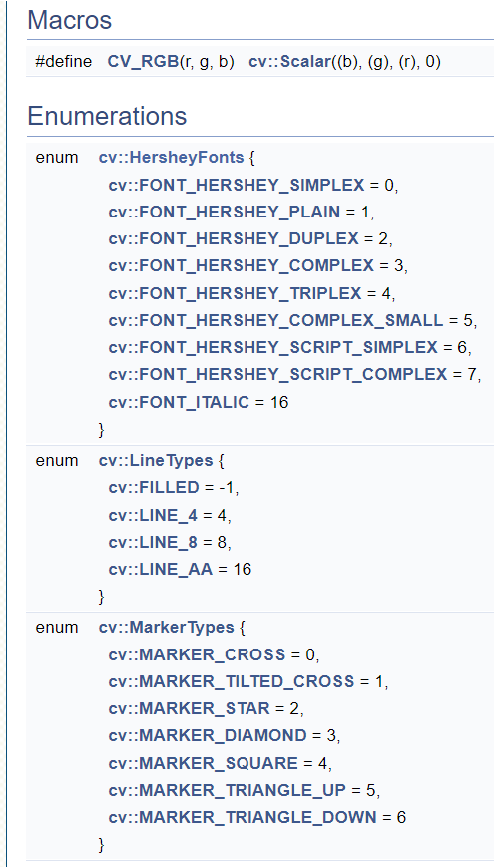This screenshot has width=495, height=868.
Task: Click the enum keyword beside cv::MarkerTypes
Action: coord(57,627)
